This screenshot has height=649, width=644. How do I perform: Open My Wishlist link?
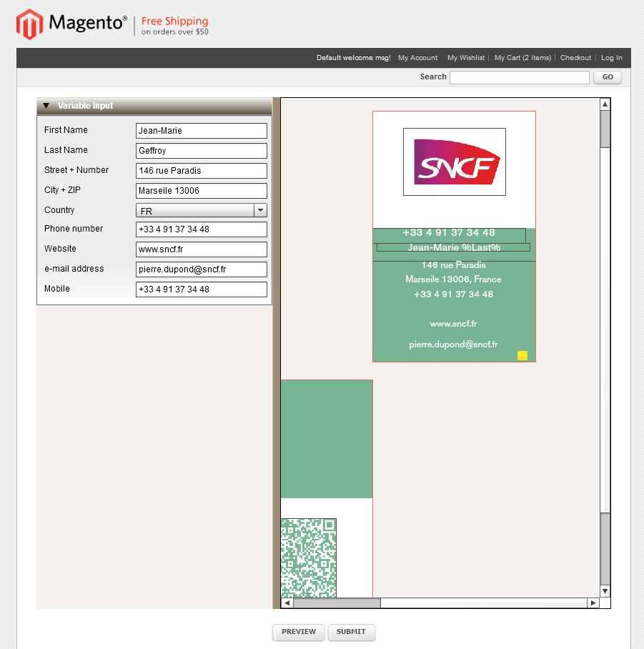tap(465, 58)
